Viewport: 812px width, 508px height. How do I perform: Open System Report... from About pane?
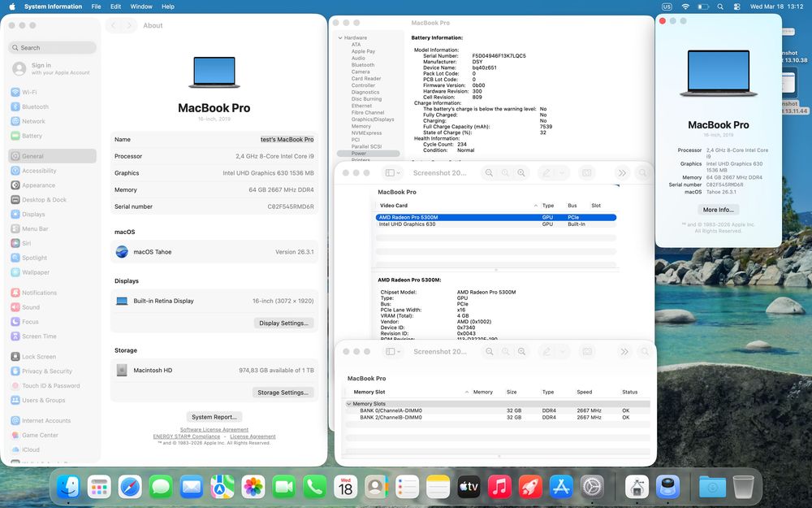(214, 417)
